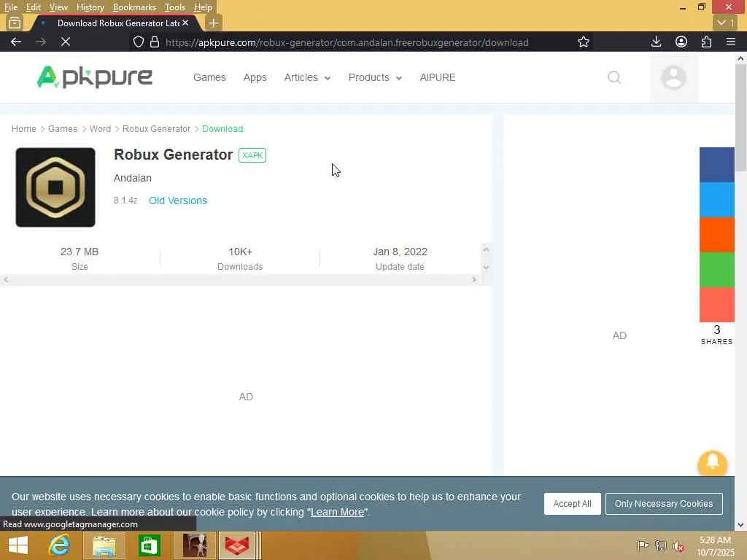Share via the green share swatch
Image resolution: width=747 pixels, height=560 pixels.
pos(716,270)
